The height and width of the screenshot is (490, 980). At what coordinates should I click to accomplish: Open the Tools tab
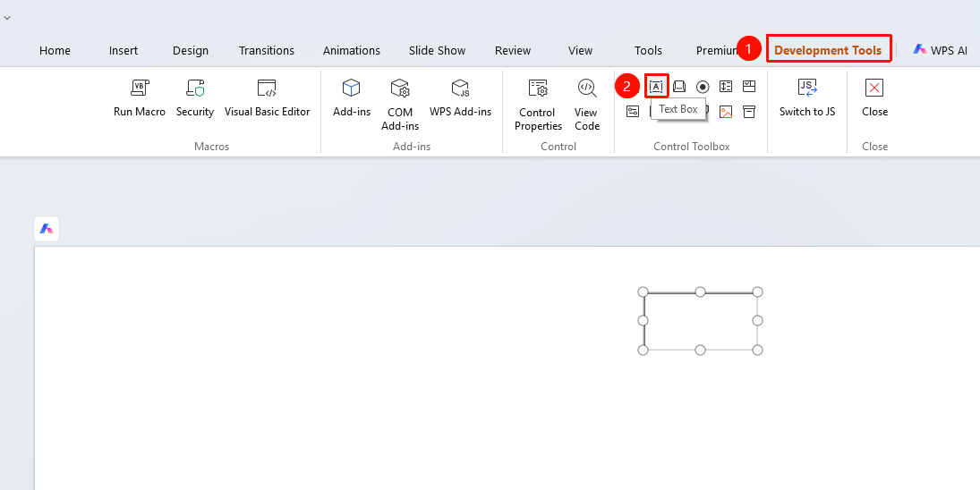(647, 51)
